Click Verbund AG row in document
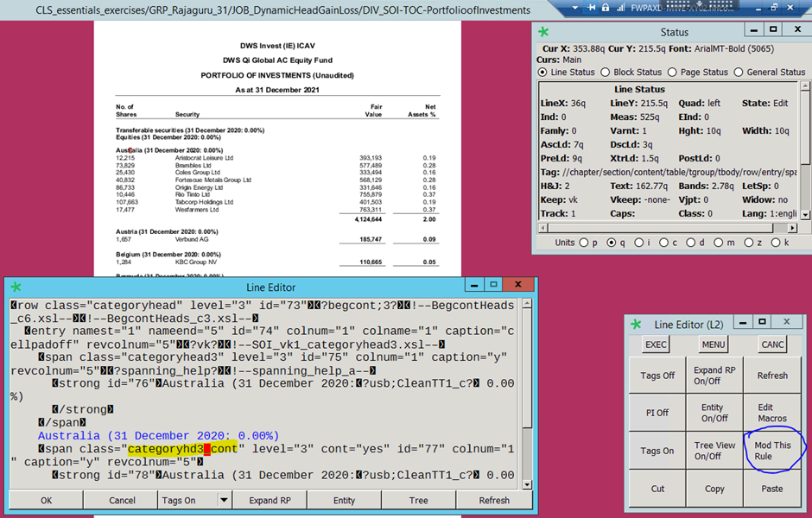This screenshot has height=518, width=812. coord(276,240)
